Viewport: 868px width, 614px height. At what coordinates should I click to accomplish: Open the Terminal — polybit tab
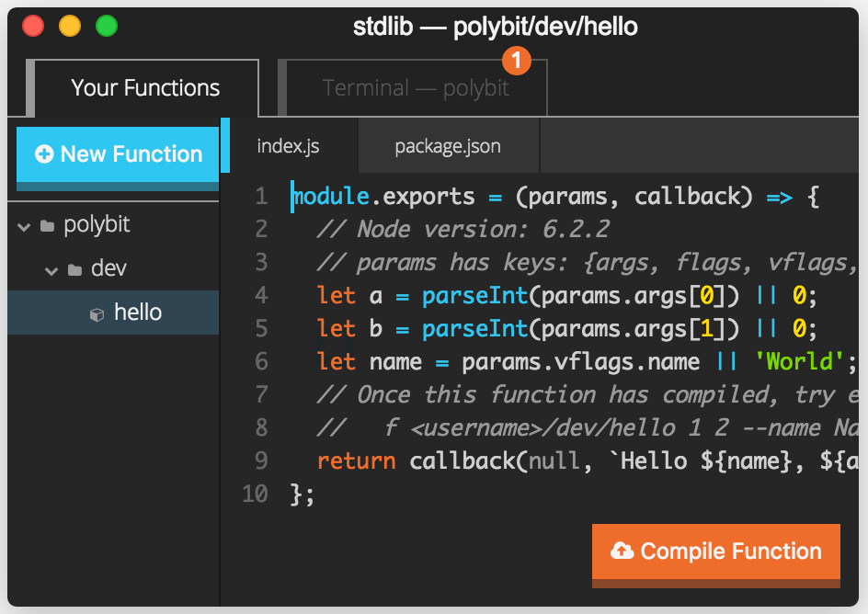click(x=416, y=88)
